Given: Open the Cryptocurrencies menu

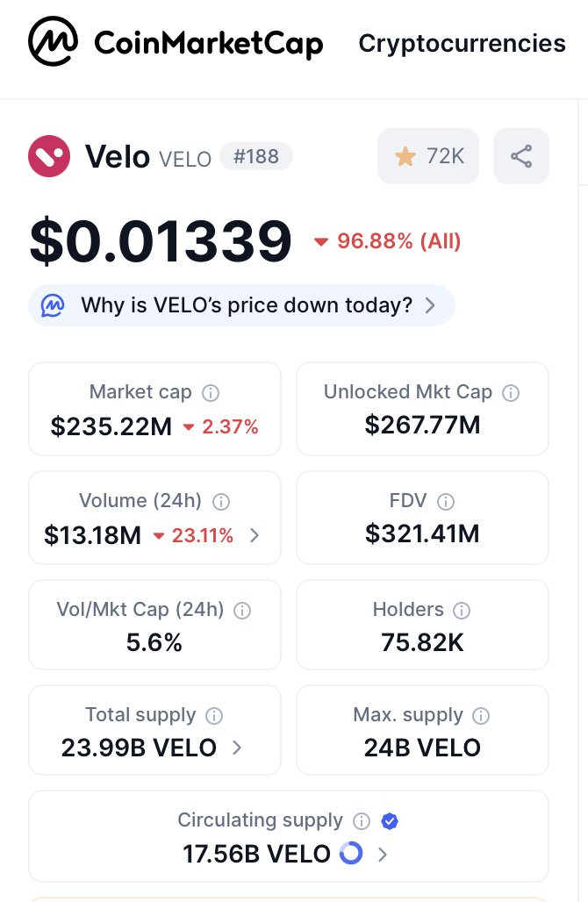Looking at the screenshot, I should [x=462, y=43].
